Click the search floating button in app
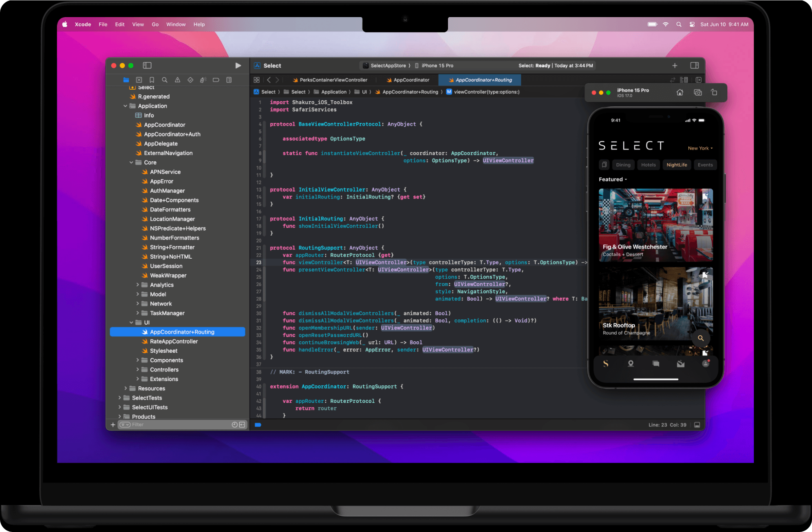Image resolution: width=812 pixels, height=532 pixels. (x=701, y=338)
